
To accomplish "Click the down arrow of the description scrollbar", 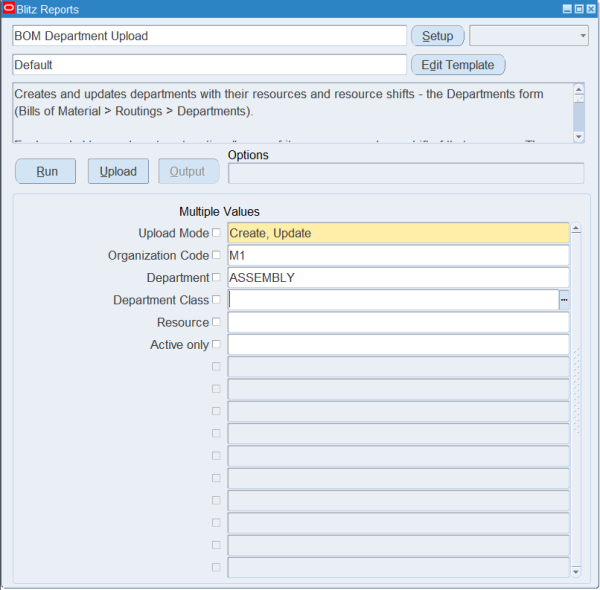I will [579, 137].
